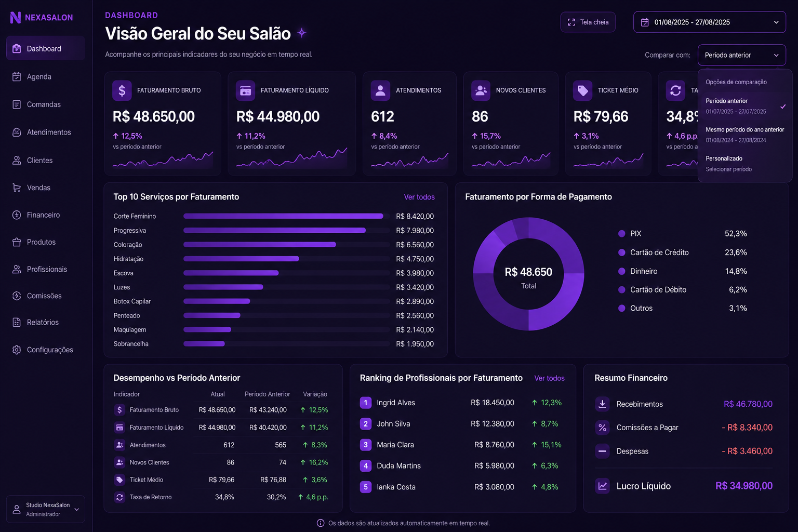The height and width of the screenshot is (532, 798).
Task: Click the Produtos bag icon in sidebar
Action: tap(17, 242)
